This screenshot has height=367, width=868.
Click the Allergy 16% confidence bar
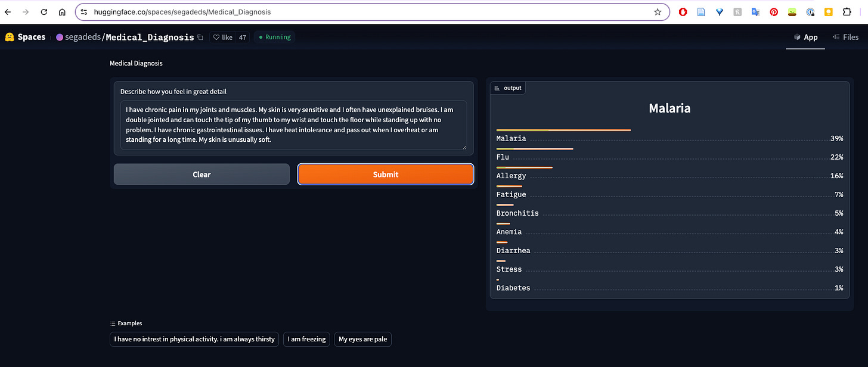tap(525, 167)
